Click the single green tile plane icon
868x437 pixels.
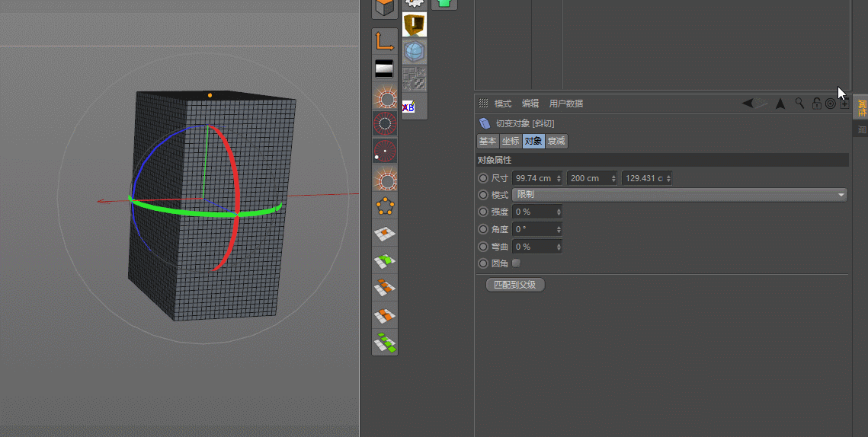coord(385,260)
